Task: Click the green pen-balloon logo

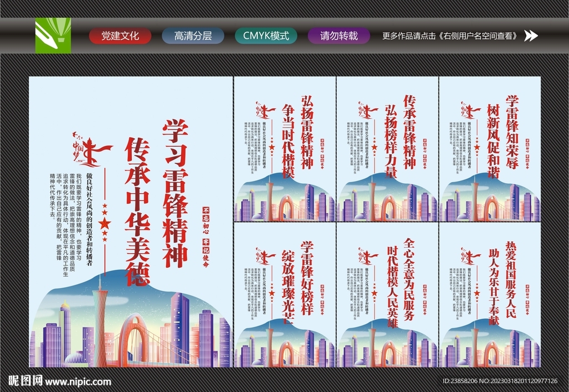Action: point(53,36)
